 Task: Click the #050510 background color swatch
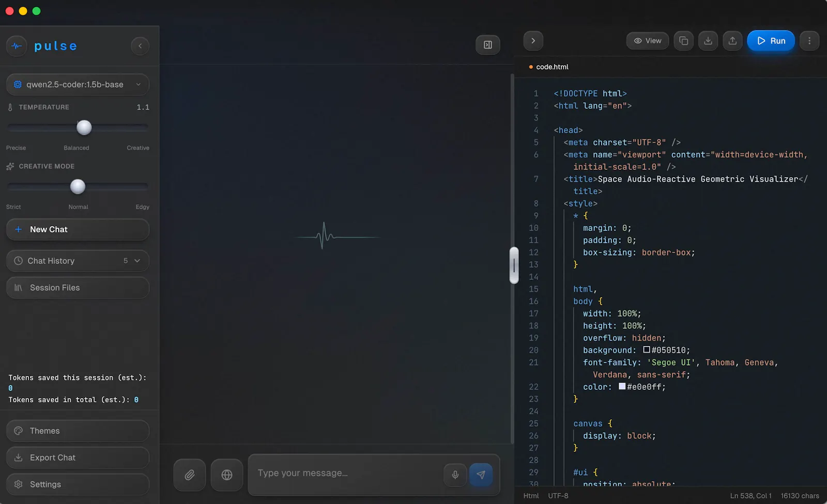point(647,350)
